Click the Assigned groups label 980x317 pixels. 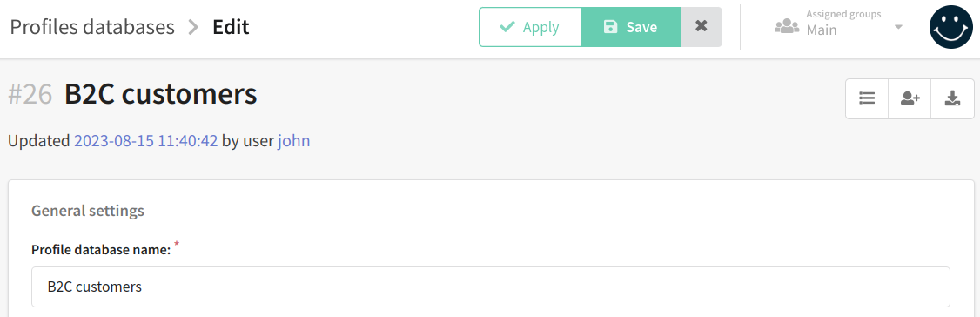coord(842,14)
